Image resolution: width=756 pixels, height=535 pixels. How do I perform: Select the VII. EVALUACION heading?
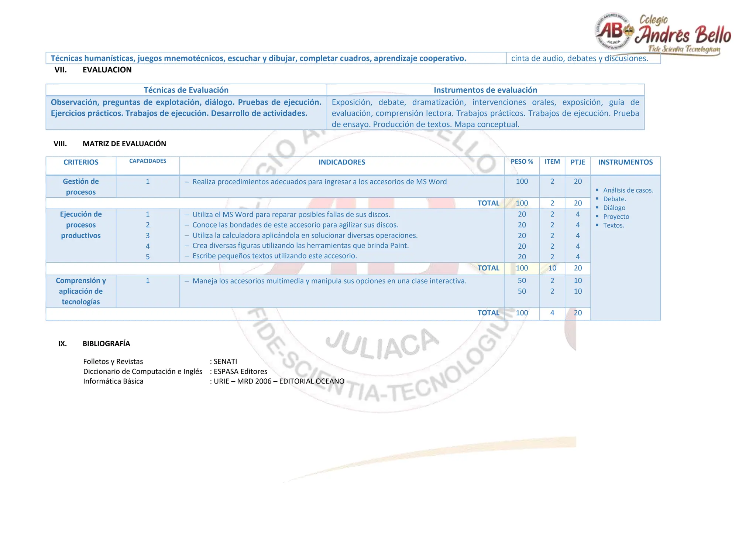coord(93,70)
